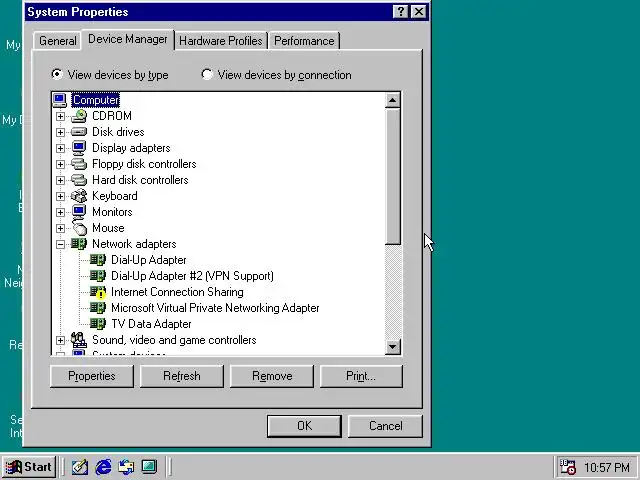Click the Disk drives category icon
This screenshot has height=480, width=640.
pos(79,132)
